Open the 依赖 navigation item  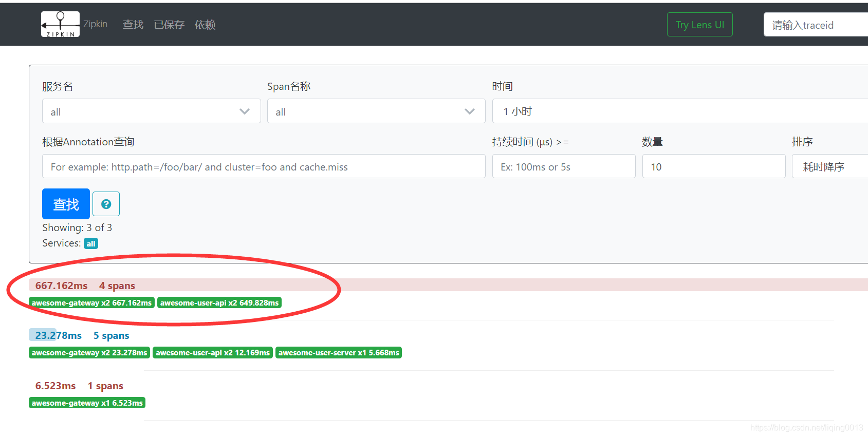coord(205,25)
